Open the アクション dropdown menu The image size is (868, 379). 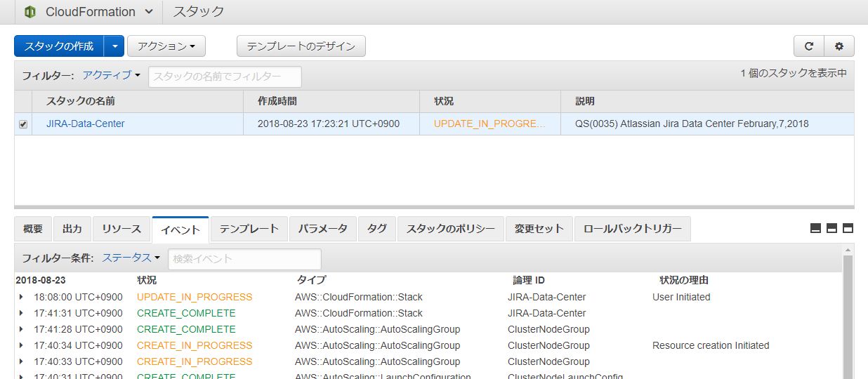(x=166, y=46)
